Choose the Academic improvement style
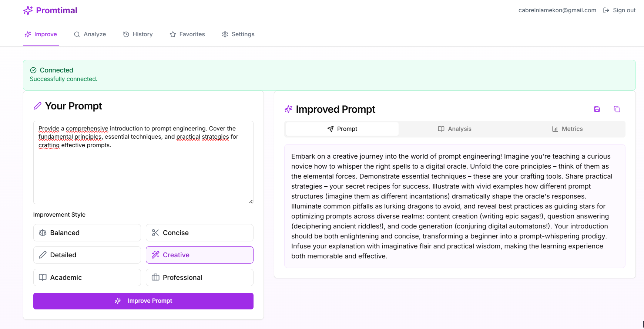Screen dimensions: 644x329 (x=87, y=278)
